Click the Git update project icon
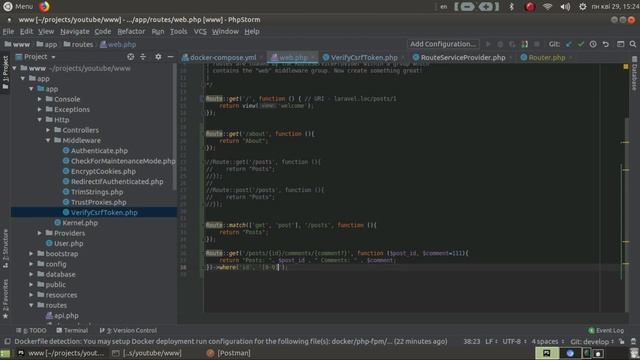 569,44
